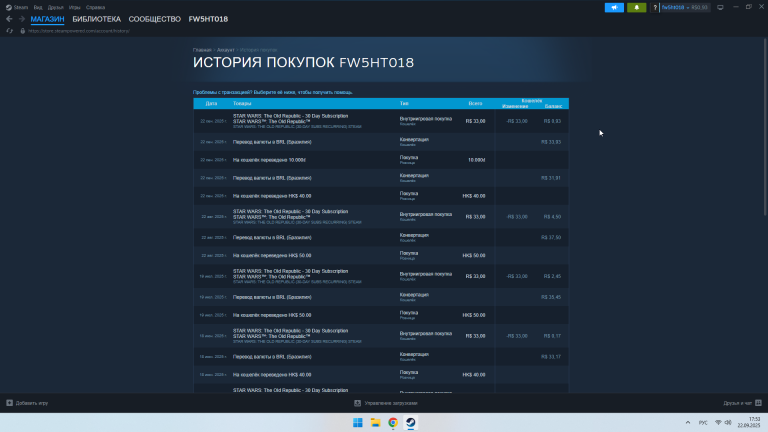This screenshot has width=768, height=432.
Task: Click the Товары column header
Action: [242, 103]
